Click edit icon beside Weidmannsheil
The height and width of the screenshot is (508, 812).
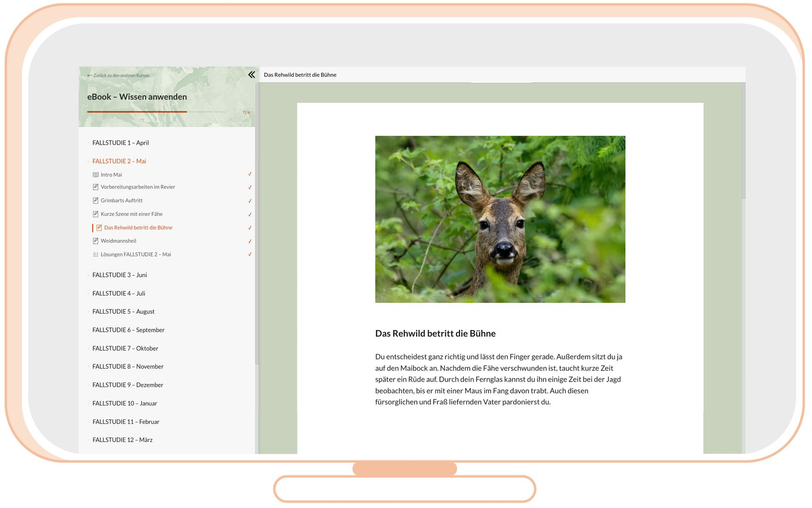(x=96, y=241)
